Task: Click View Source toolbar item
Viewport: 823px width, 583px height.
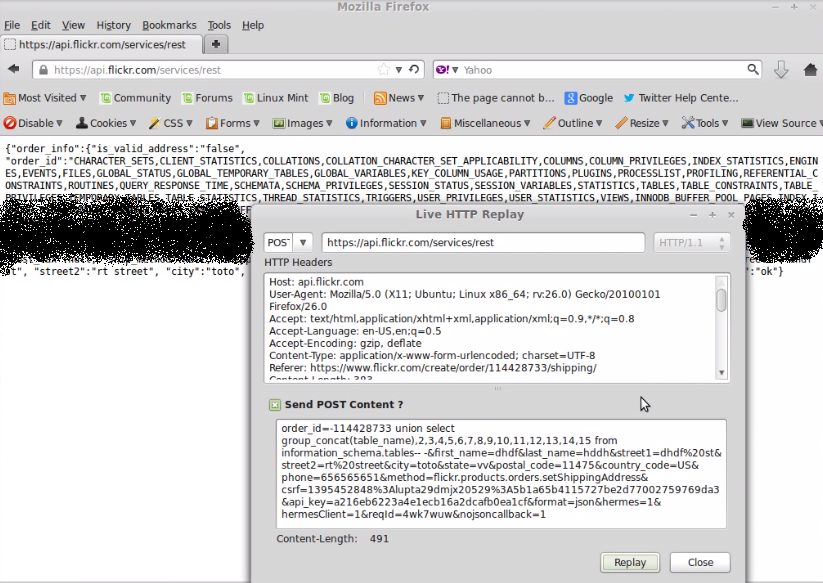Action: (780, 123)
